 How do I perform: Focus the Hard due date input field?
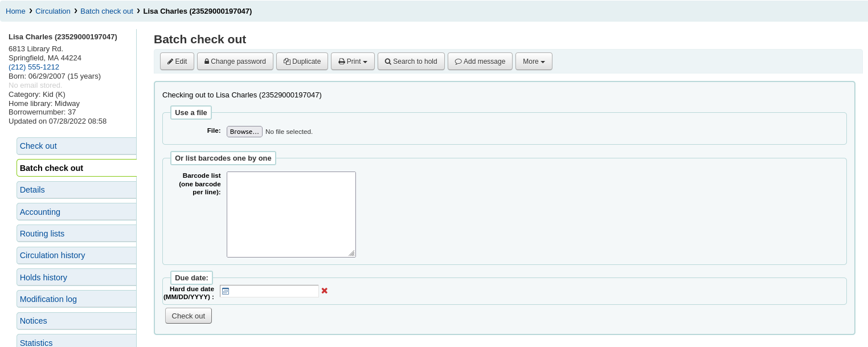269,291
